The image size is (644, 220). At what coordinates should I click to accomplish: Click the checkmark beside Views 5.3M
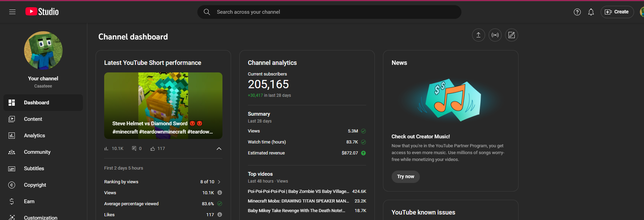[x=363, y=131]
